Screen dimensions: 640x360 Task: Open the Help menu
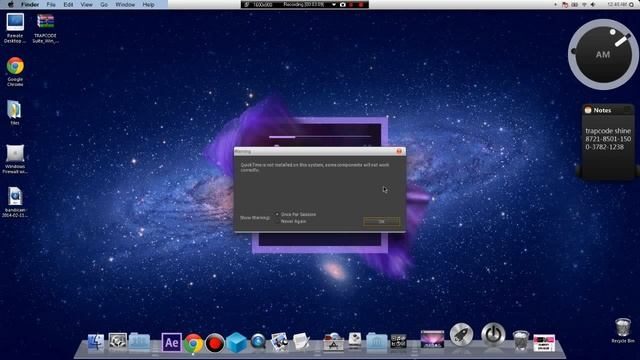pos(149,4)
